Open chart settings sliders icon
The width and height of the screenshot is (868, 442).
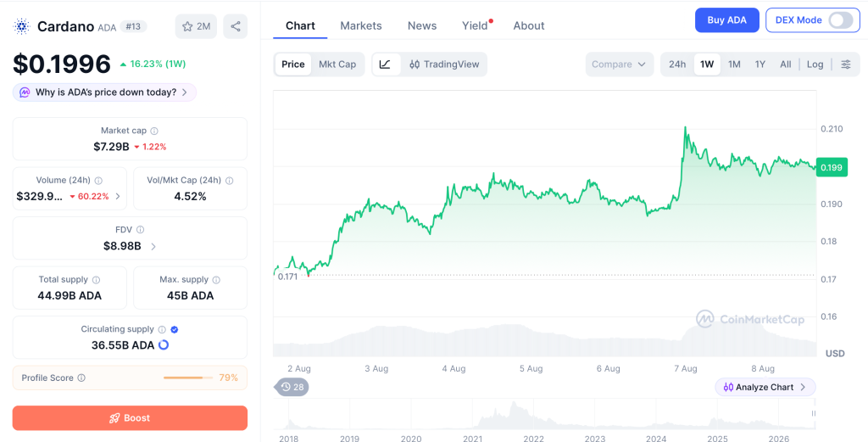[x=846, y=64]
